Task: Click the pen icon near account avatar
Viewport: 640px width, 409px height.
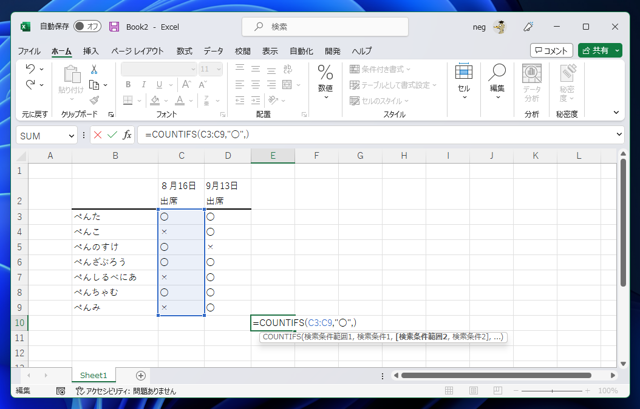Action: (x=529, y=27)
